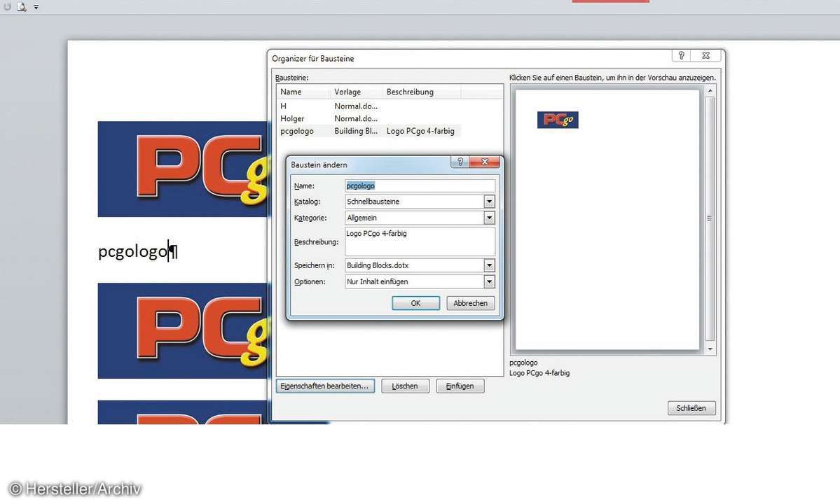Open the Katalog dropdown showing Schnellbausteine
The width and height of the screenshot is (840, 504).
click(x=489, y=202)
